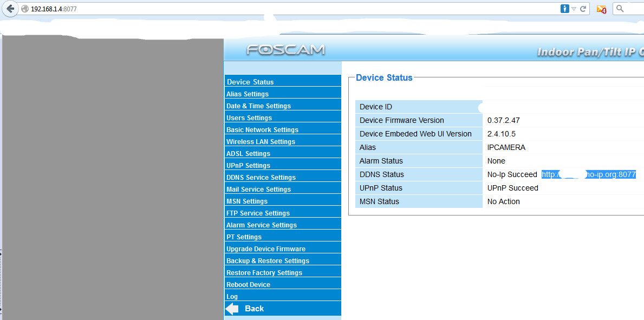Image resolution: width=644 pixels, height=320 pixels.
Task: Open Alarm Service Settings menu entry
Action: [261, 225]
